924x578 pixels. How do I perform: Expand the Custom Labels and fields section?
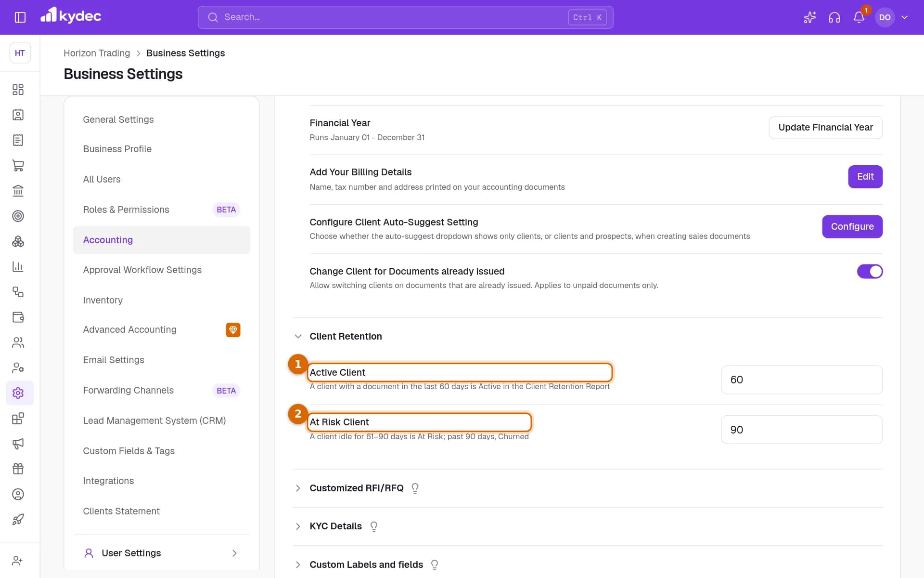298,565
